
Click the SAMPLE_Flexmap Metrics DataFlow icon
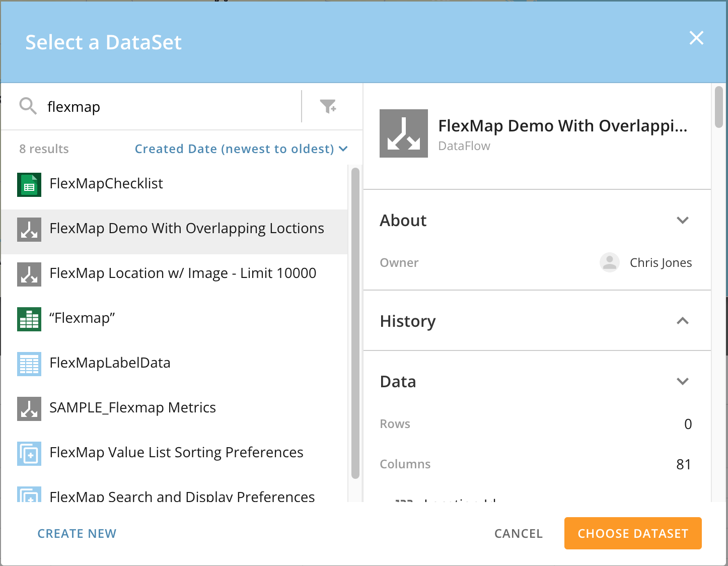[x=29, y=408]
